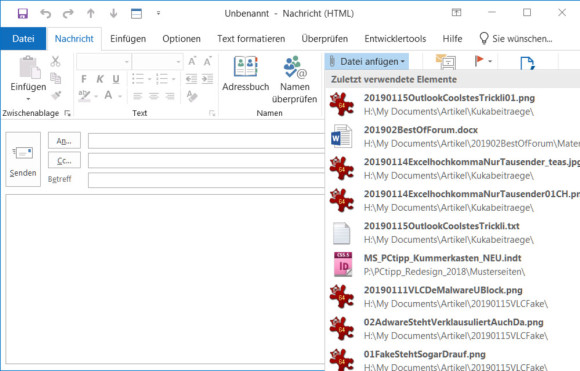Toggle bold formatting (F)
Screen dimensions: 580x371
coord(84,79)
